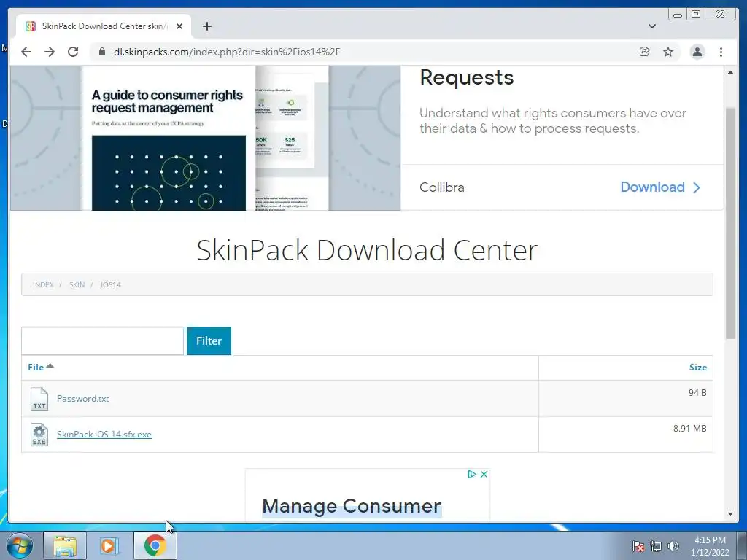Image resolution: width=747 pixels, height=560 pixels.
Task: Open Windows Media Player from the taskbar
Action: [109, 545]
